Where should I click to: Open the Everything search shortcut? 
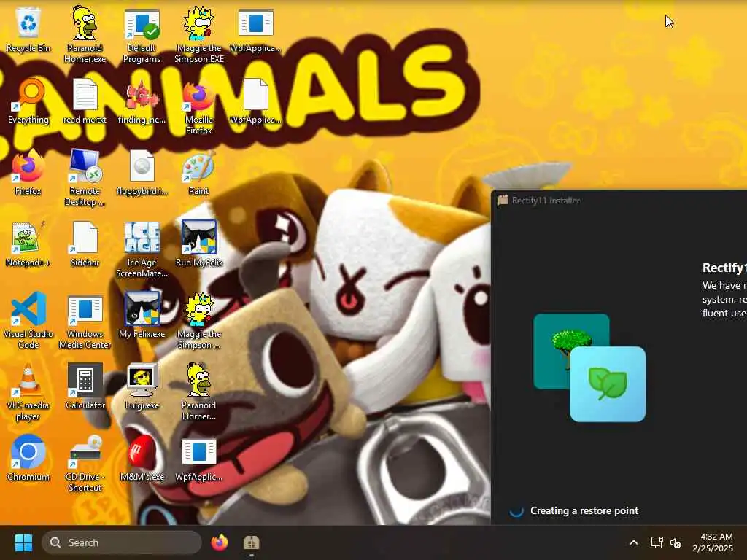coord(28,101)
